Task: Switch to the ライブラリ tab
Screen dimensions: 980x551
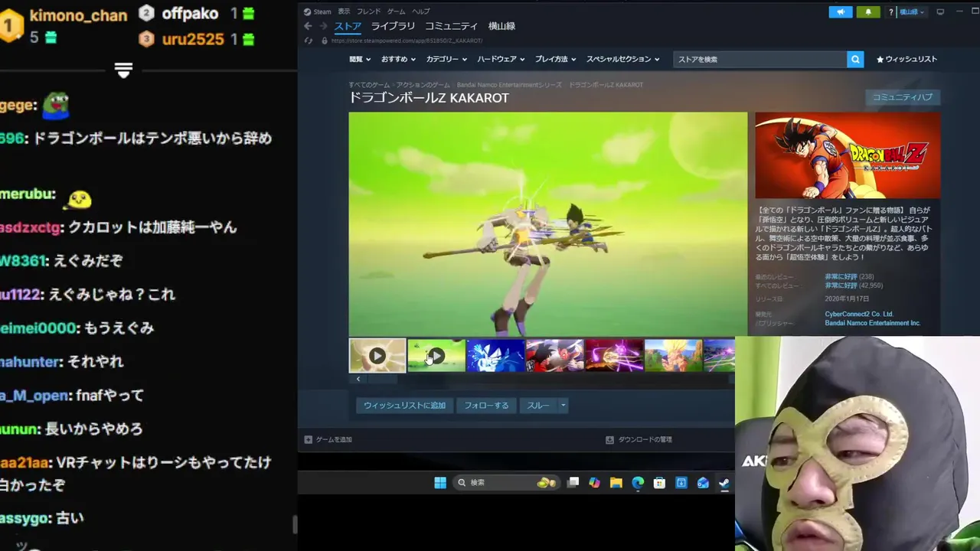Action: click(x=393, y=26)
